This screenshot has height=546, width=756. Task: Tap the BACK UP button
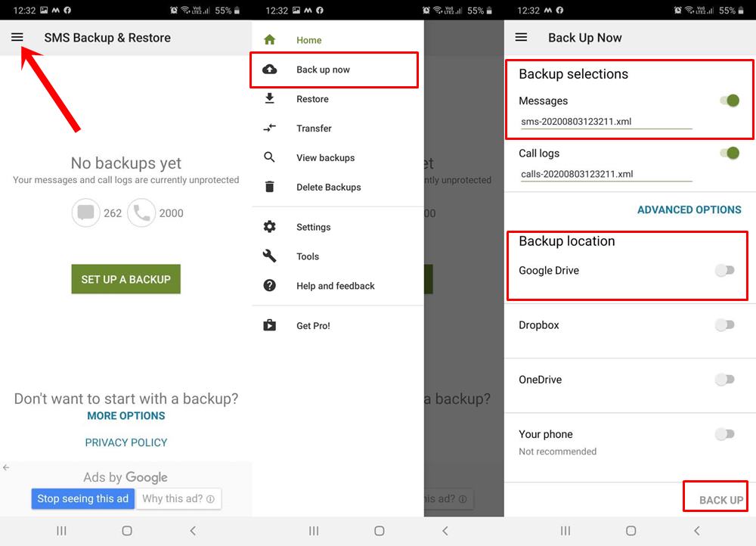pos(721,500)
